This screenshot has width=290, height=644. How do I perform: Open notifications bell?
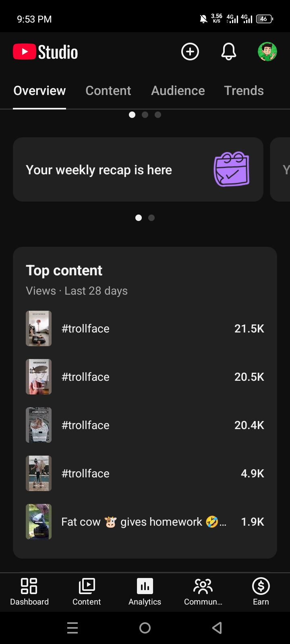[x=228, y=52]
